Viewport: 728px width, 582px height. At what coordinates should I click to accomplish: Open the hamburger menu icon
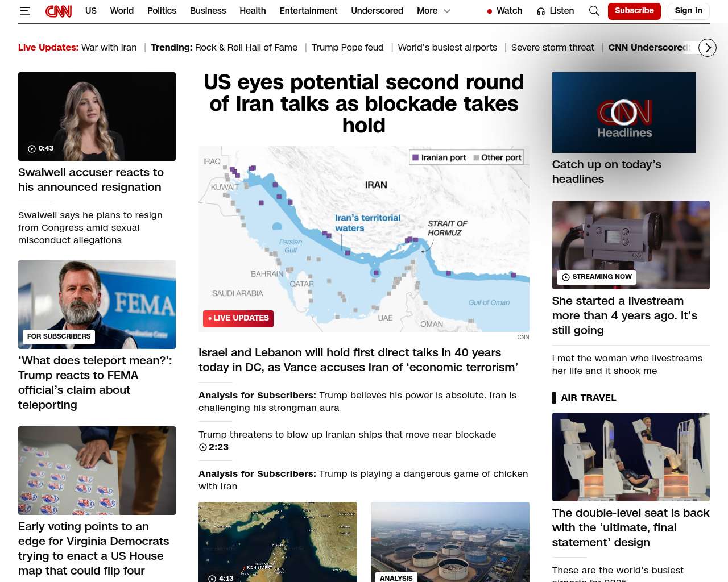pyautogui.click(x=24, y=11)
